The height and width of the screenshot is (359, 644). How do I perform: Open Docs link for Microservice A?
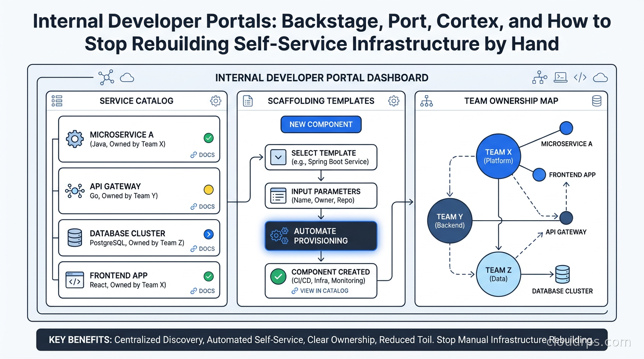[x=203, y=155]
